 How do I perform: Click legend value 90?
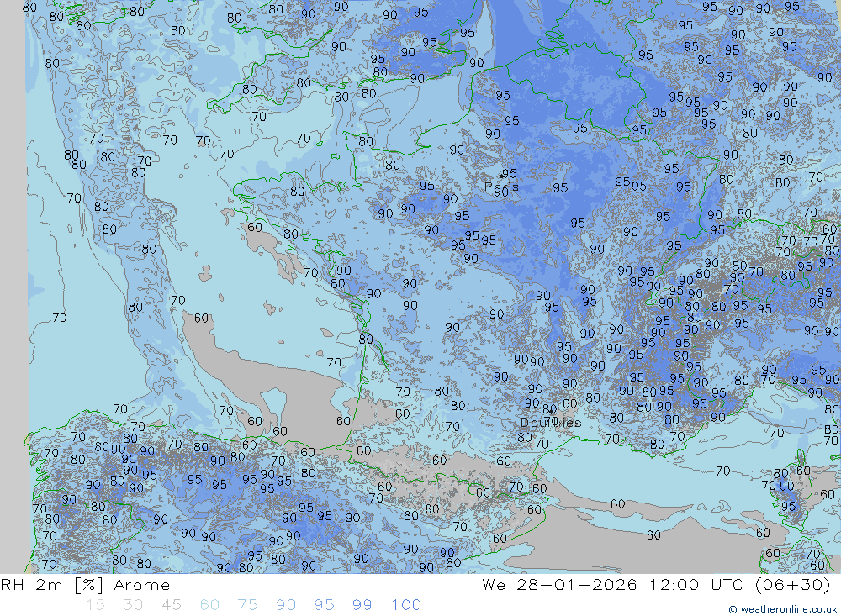(x=286, y=605)
